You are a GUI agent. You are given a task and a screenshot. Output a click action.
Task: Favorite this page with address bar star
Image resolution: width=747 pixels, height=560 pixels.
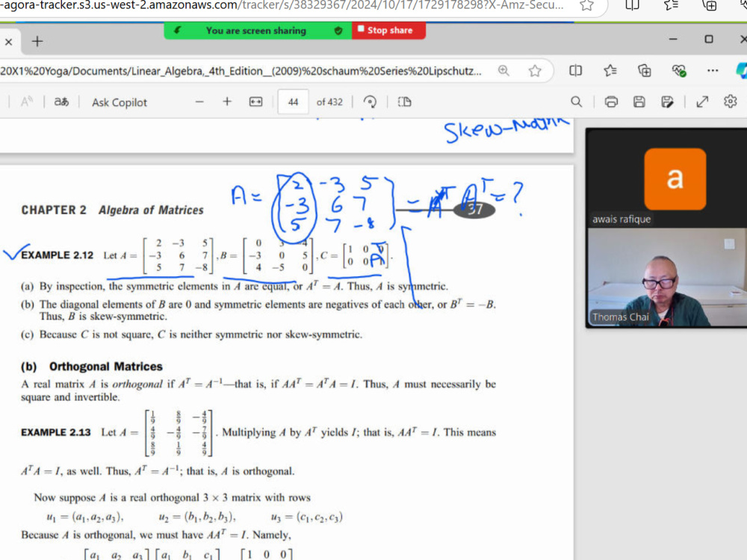coord(535,71)
